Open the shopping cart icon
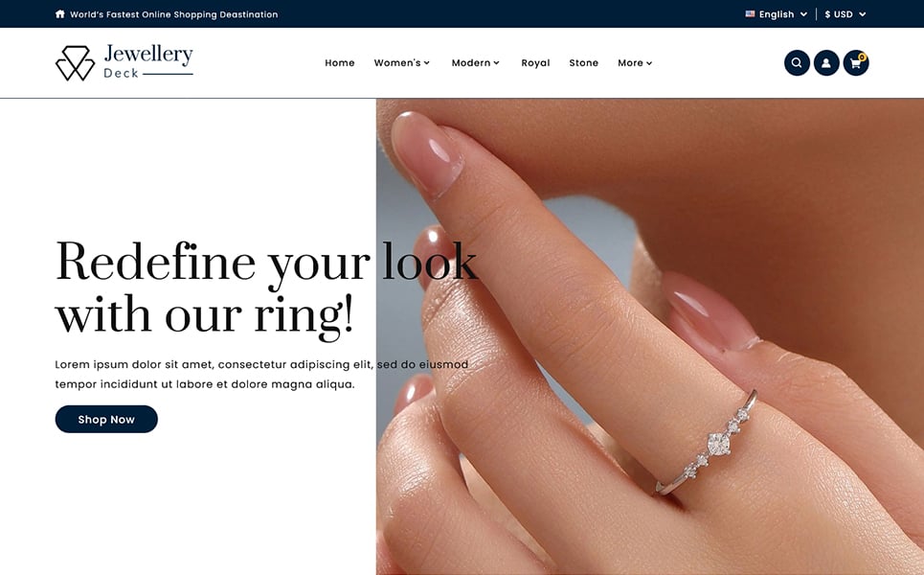924x575 pixels. click(856, 63)
